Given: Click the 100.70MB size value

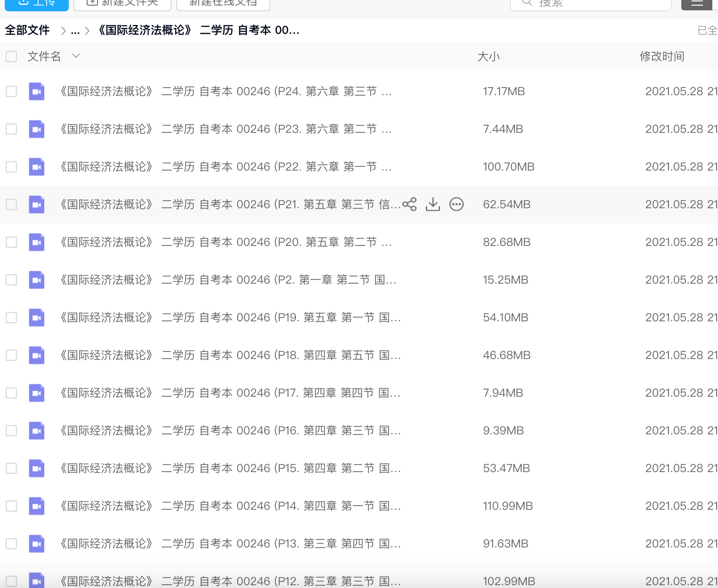Looking at the screenshot, I should point(509,167).
